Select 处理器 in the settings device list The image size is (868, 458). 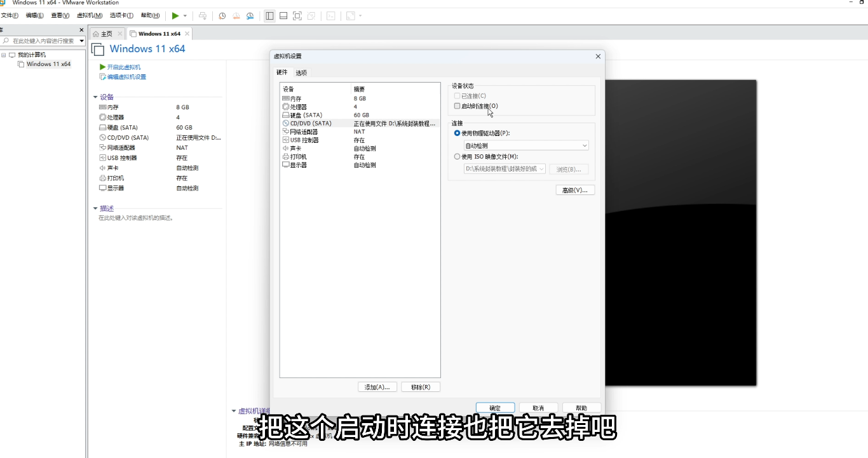click(x=360, y=107)
